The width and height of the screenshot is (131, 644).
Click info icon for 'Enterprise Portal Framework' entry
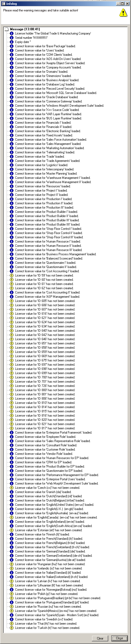11,433
